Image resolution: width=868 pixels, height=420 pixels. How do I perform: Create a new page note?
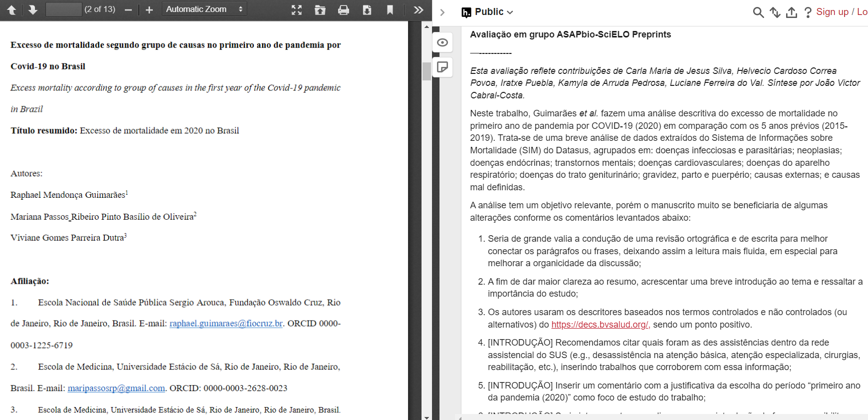(442, 67)
